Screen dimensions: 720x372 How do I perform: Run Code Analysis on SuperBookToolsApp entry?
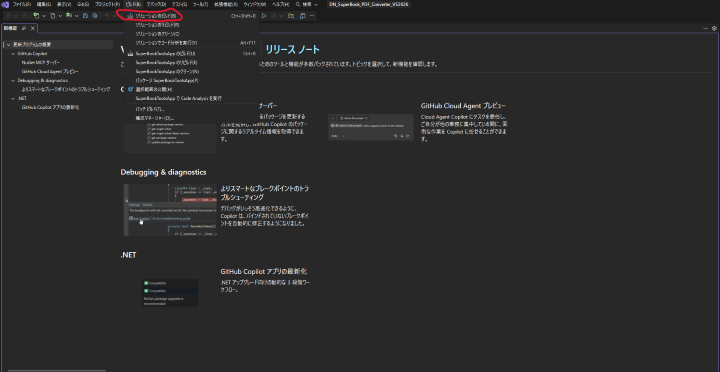192,98
